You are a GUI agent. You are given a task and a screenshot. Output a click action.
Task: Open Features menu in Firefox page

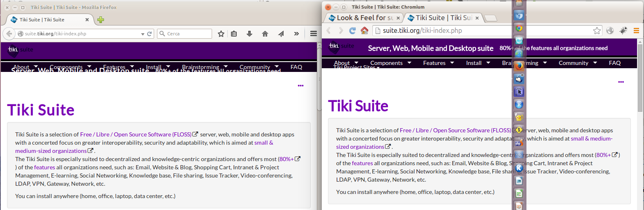pyautogui.click(x=118, y=67)
